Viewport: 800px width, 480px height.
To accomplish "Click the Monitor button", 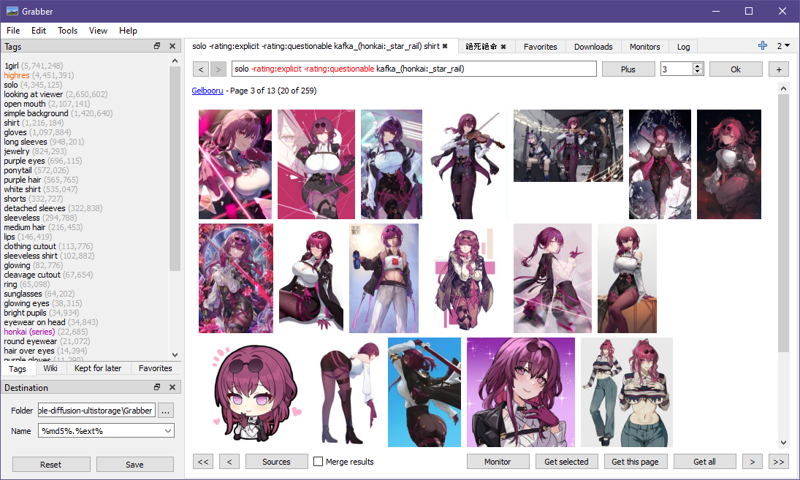I will click(x=497, y=461).
